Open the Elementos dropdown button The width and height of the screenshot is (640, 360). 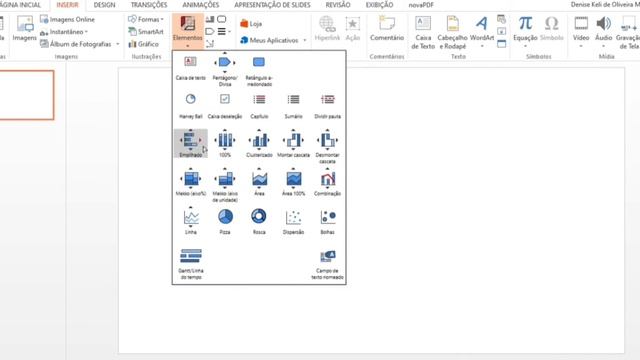coord(188,31)
